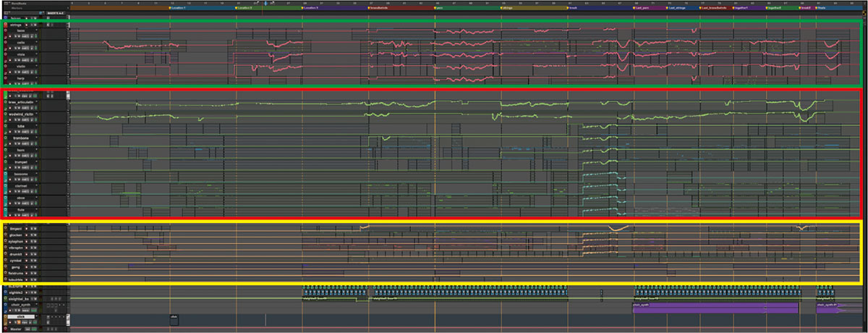This screenshot has width=868, height=333.
Task: Select the fieldrums track name
Action: click(16, 273)
